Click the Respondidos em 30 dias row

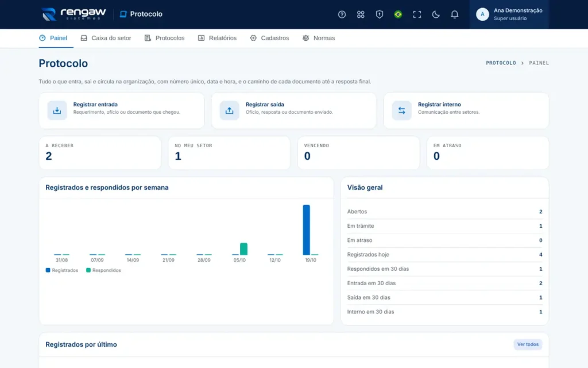pyautogui.click(x=445, y=269)
